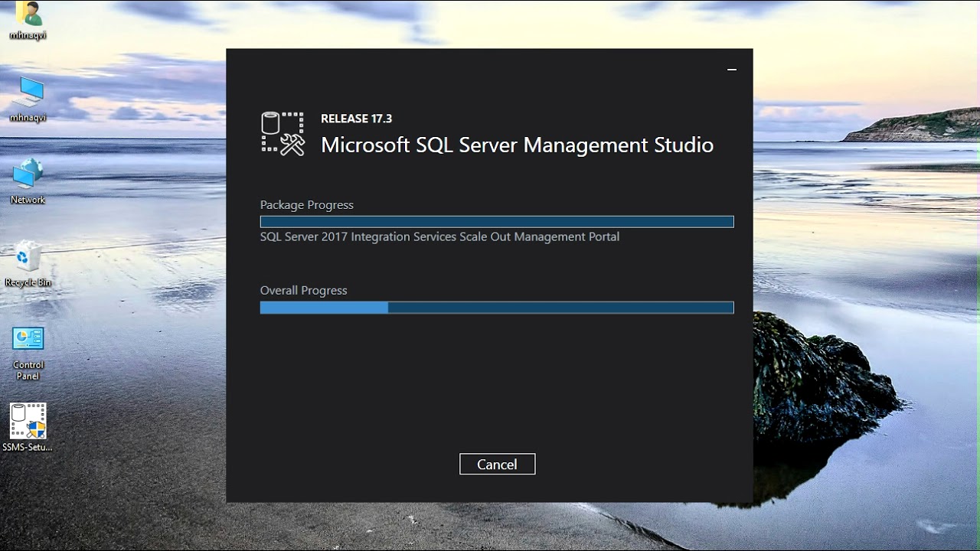
Task: Cancel the SQL Server Management Studio installation
Action: [x=497, y=464]
